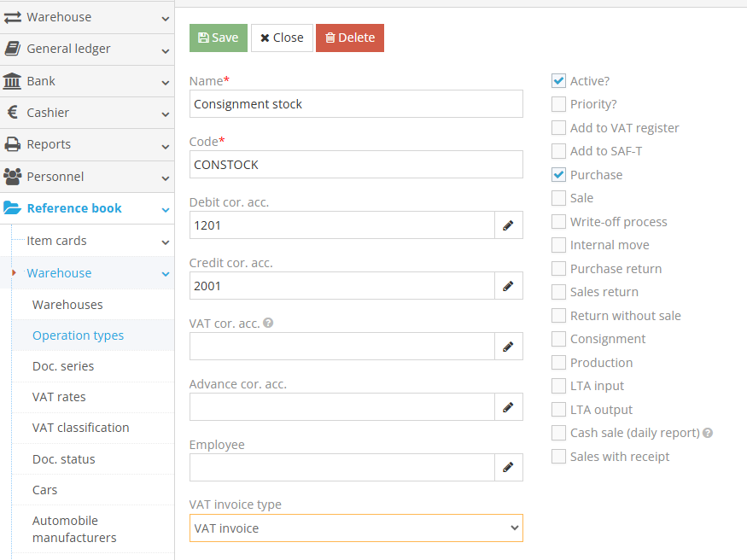Enable the Consignment checkbox

[558, 339]
